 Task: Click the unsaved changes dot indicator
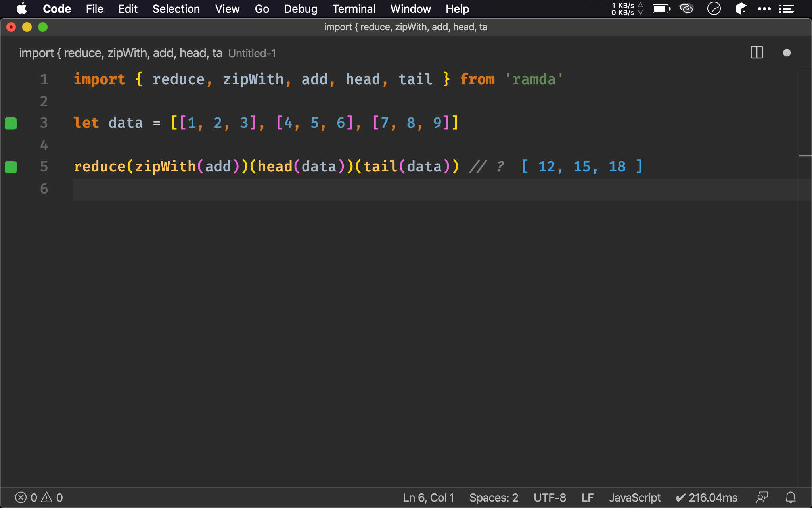tap(787, 53)
